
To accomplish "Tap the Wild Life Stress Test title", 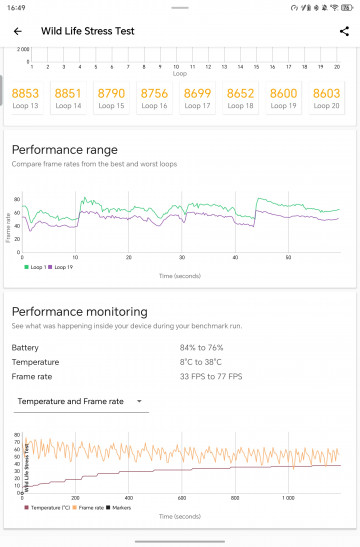I will click(x=88, y=31).
